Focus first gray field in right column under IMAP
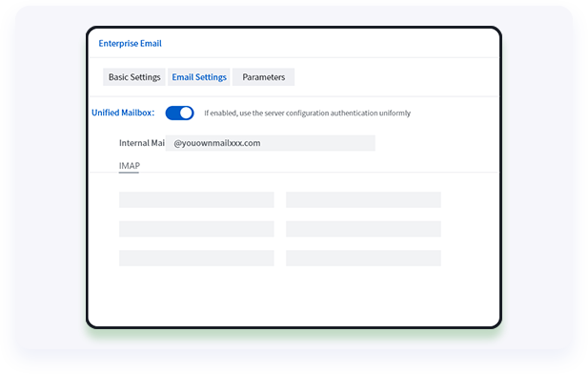The width and height of the screenshot is (588, 374). coord(363,199)
